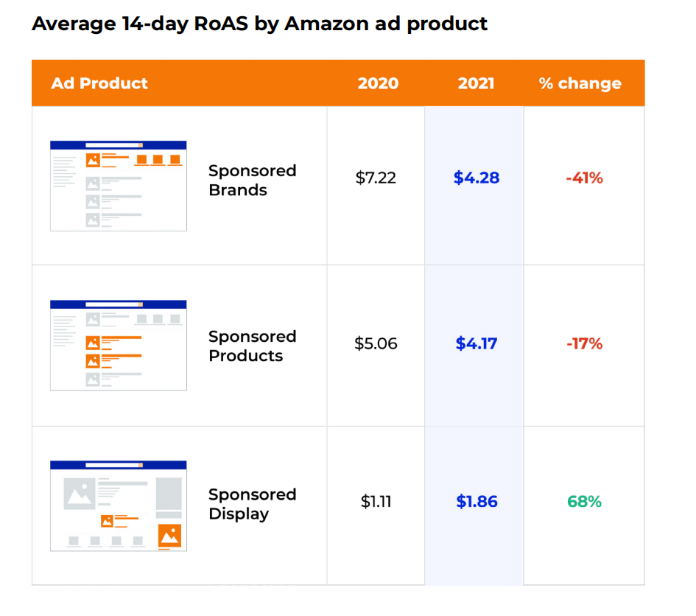Click the "Sponsored Display" row label
The image size is (696, 616).
[252, 504]
